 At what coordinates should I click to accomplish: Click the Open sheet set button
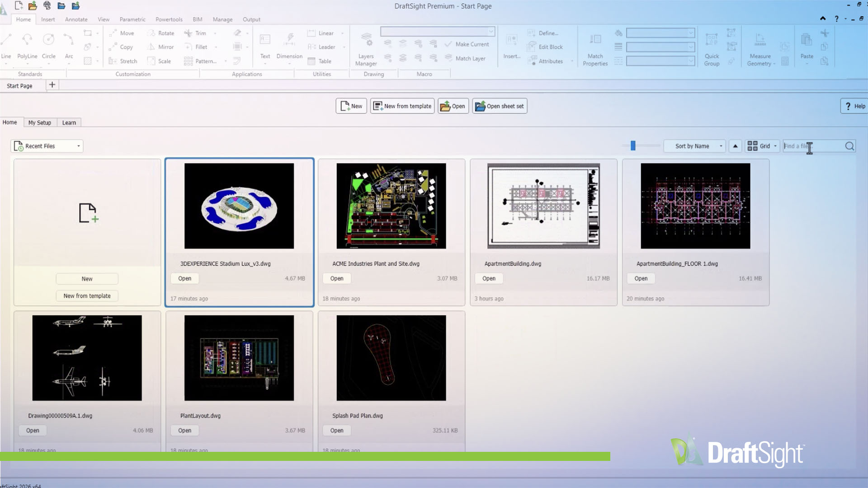pos(500,106)
